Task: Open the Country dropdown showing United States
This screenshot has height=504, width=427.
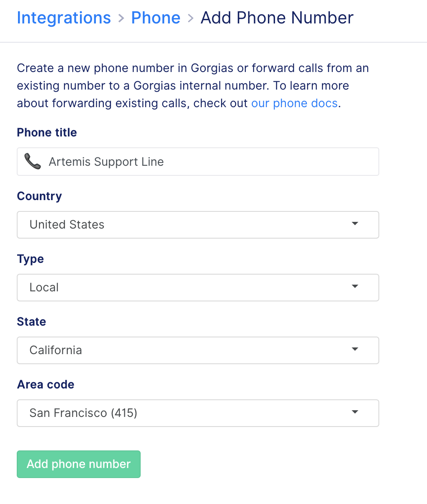Action: pos(198,225)
